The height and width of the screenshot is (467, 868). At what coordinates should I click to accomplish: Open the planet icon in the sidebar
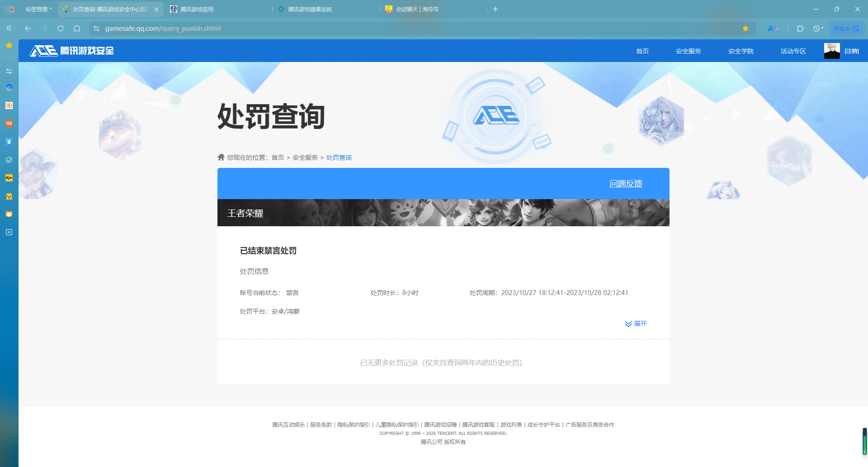[x=9, y=160]
